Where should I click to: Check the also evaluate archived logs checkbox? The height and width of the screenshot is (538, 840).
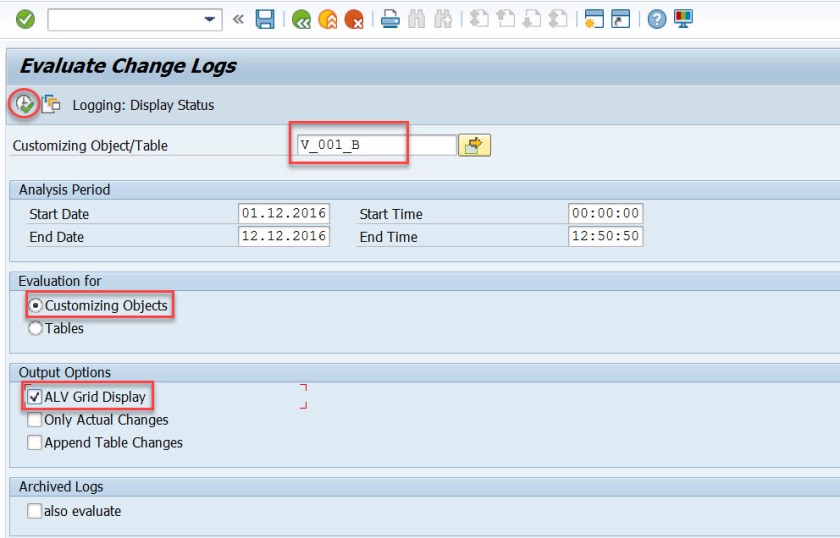34,511
